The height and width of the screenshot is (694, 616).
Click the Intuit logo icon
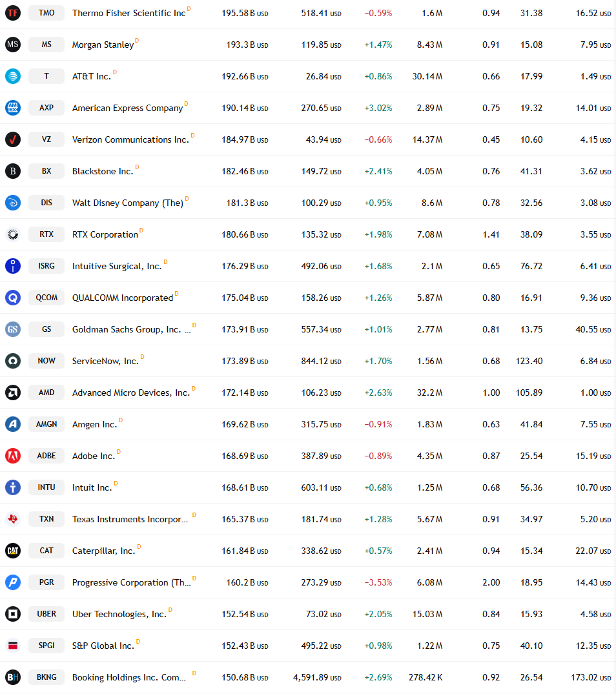click(x=13, y=487)
